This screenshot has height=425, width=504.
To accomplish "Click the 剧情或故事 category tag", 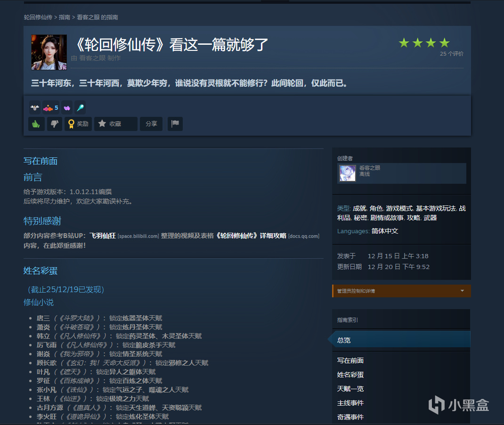I will click(387, 218).
